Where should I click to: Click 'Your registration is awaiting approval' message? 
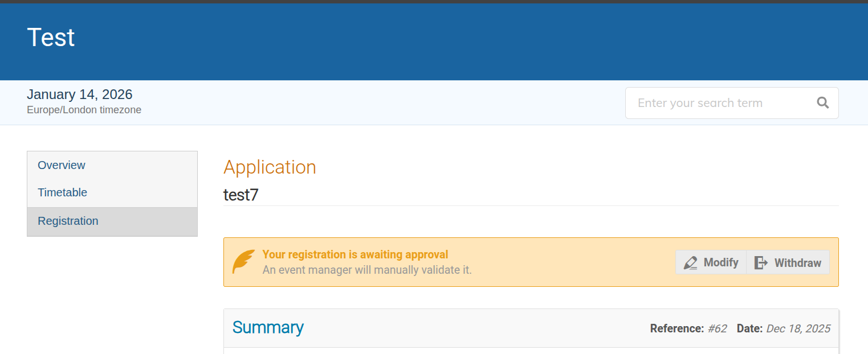tap(355, 254)
